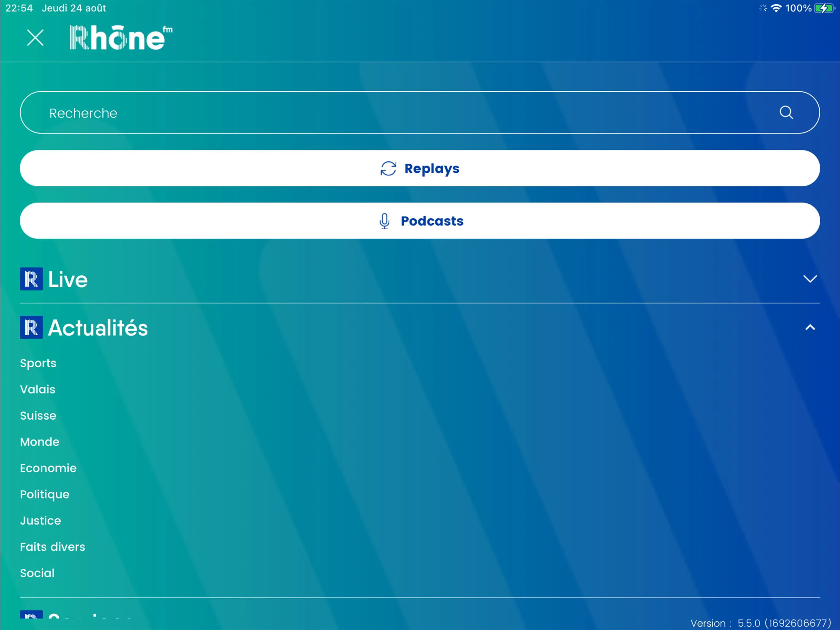Tap the R icon beside Actualités

(x=31, y=328)
